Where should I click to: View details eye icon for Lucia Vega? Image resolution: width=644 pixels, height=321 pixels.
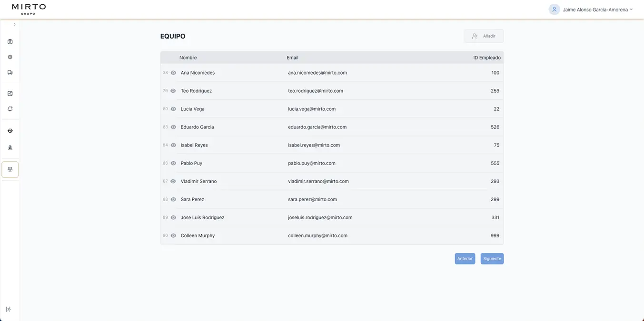(x=173, y=109)
